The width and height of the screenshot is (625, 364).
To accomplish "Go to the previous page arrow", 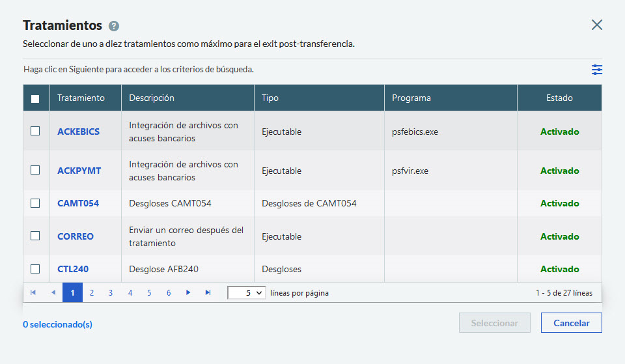I will 53,293.
